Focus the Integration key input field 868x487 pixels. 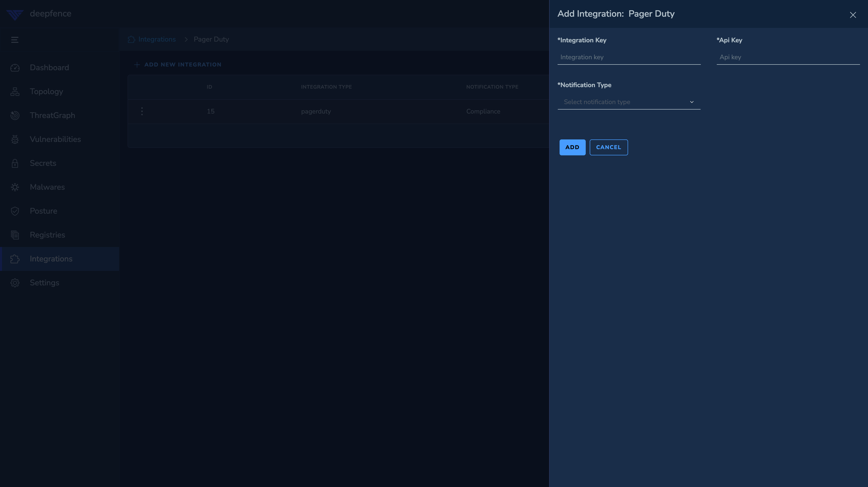pos(629,57)
